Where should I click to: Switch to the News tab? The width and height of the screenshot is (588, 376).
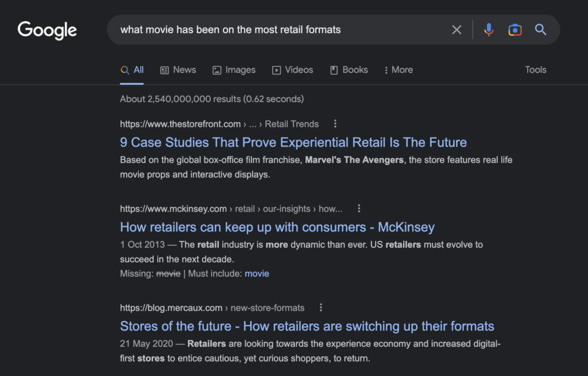(x=178, y=70)
